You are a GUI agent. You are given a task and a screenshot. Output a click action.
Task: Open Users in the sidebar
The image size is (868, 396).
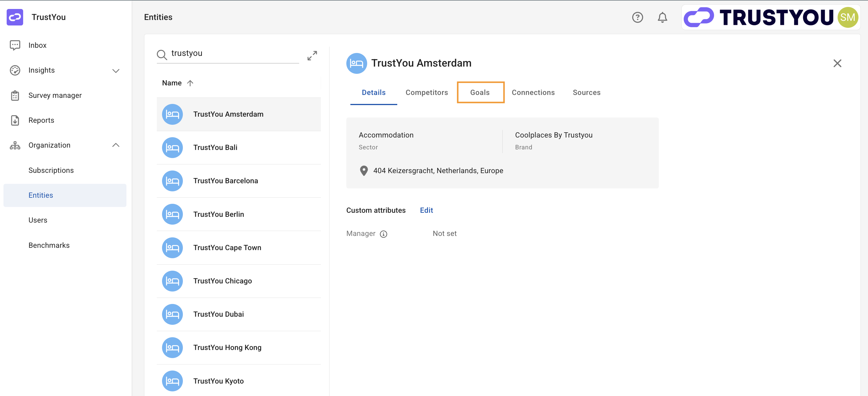pos(38,220)
